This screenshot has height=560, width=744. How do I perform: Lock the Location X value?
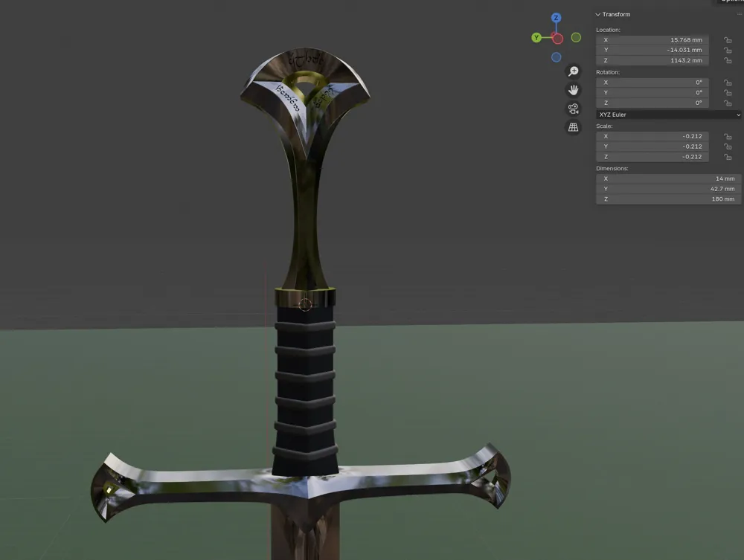[728, 40]
